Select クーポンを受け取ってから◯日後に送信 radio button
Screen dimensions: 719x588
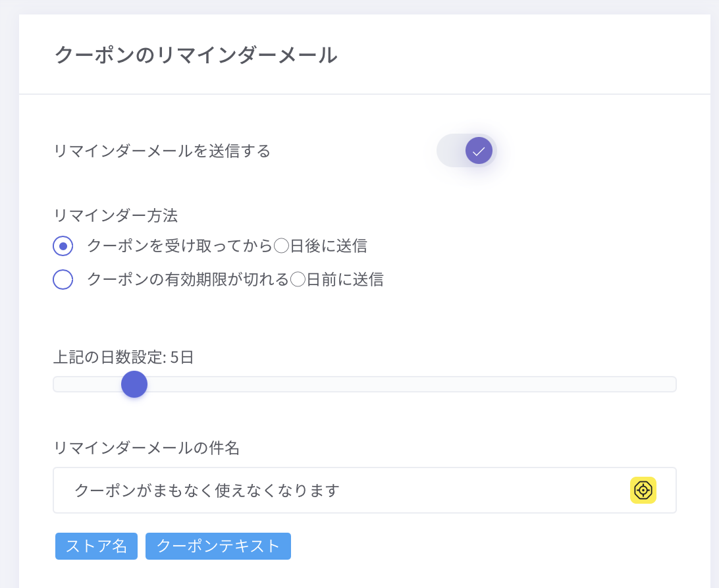[x=63, y=246]
